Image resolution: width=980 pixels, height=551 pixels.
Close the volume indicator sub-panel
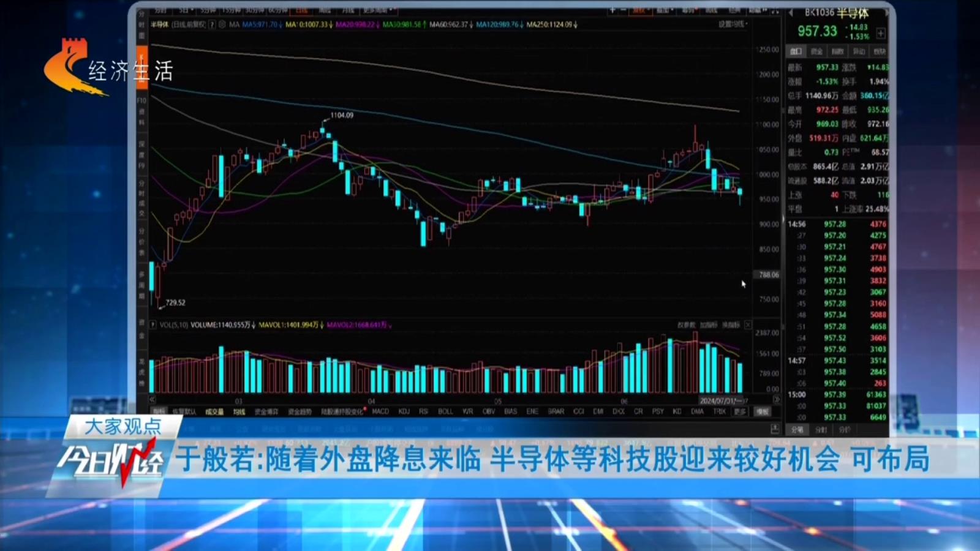(748, 325)
